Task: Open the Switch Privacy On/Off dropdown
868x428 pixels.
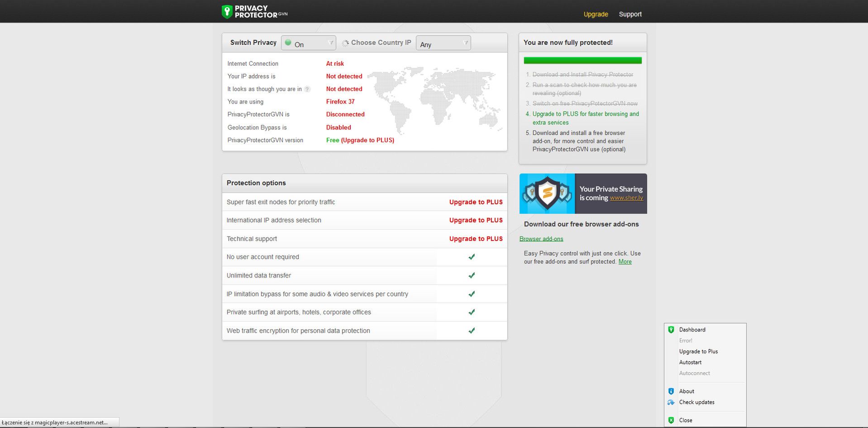Action: point(308,43)
